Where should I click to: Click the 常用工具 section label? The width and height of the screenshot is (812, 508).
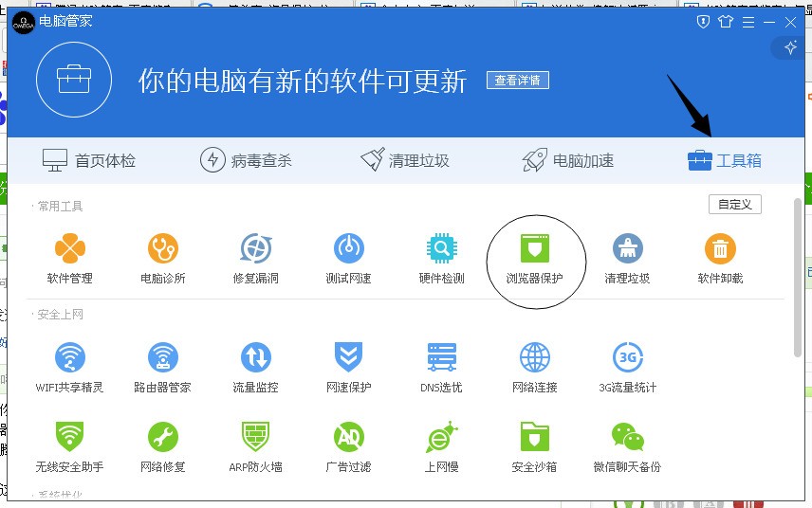point(60,207)
